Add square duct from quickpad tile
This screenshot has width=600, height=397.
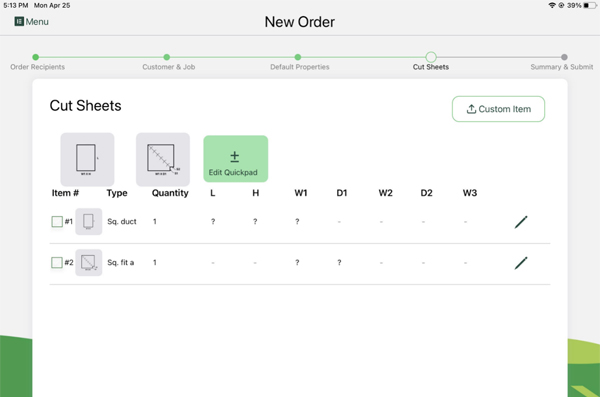[x=87, y=159]
